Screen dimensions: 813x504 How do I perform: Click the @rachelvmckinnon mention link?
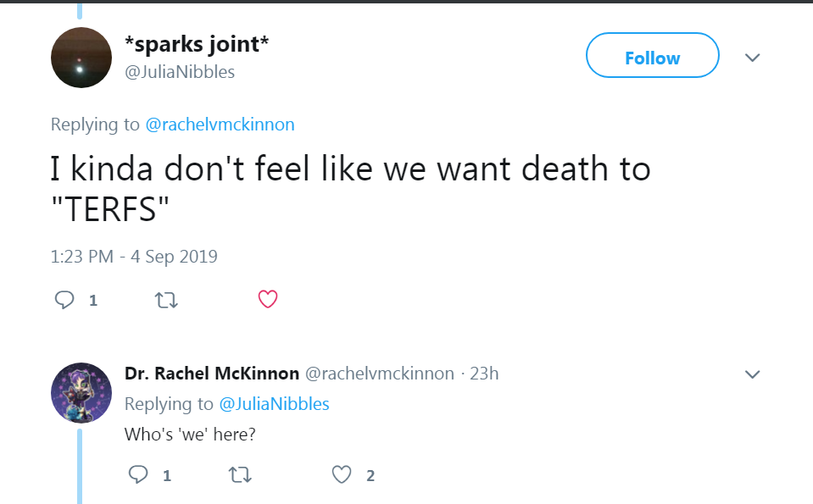(x=220, y=125)
